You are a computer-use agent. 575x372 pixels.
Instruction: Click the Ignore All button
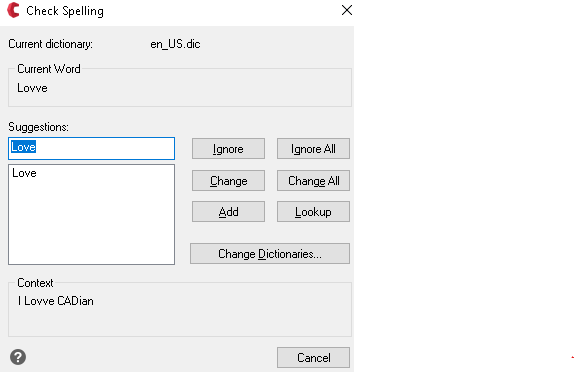(313, 149)
